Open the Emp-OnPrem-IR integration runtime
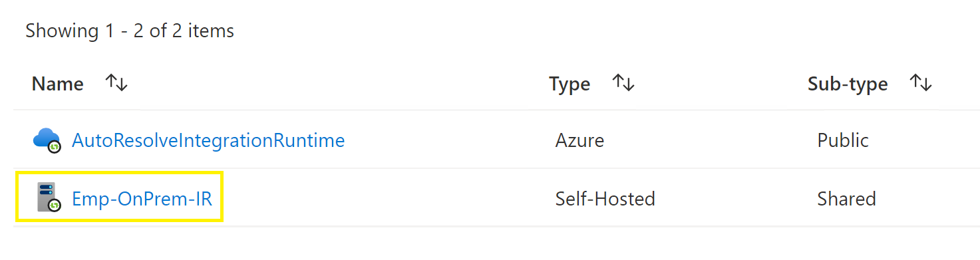Screen dimensions: 980x260 click(142, 198)
